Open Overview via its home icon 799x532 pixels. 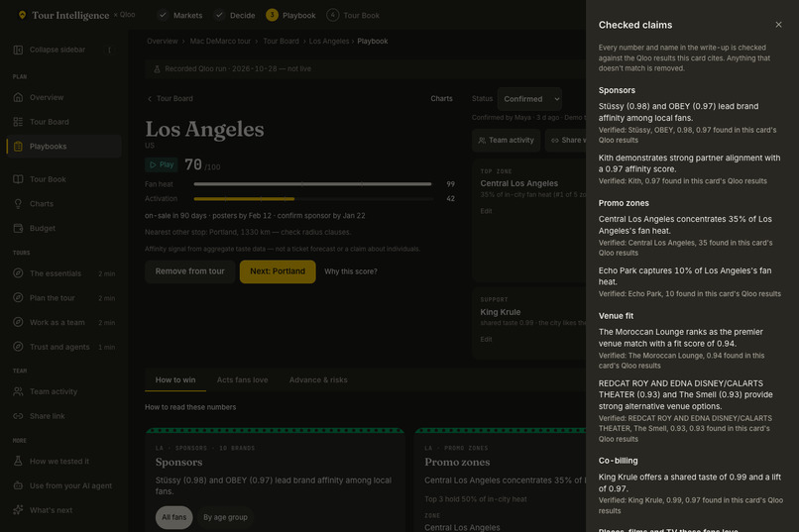(x=19, y=97)
